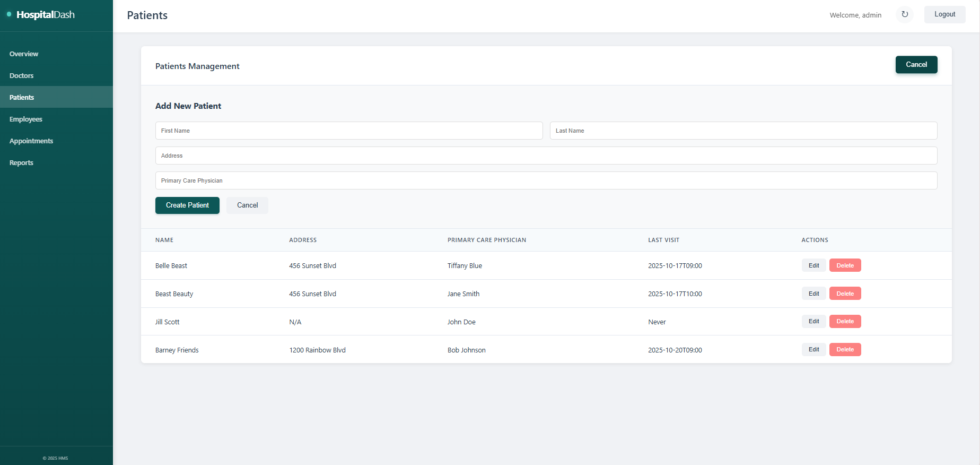Image resolution: width=980 pixels, height=465 pixels.
Task: Delete the Belle Beast patient
Action: pos(845,265)
